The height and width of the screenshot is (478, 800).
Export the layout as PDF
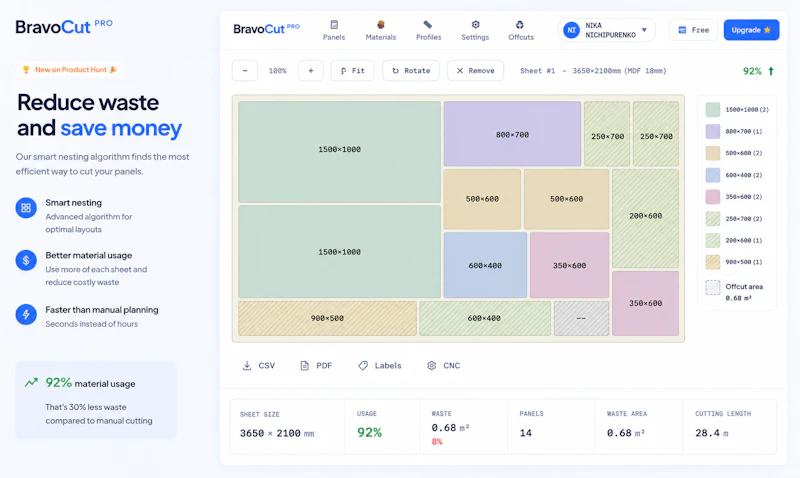316,366
